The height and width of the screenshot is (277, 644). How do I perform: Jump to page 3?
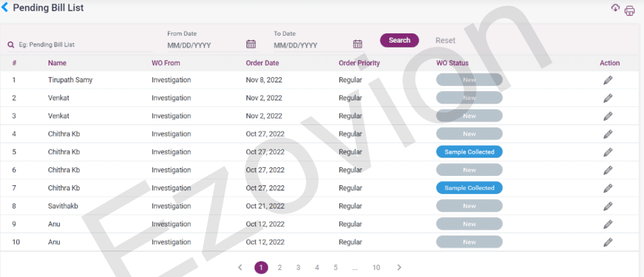click(298, 268)
